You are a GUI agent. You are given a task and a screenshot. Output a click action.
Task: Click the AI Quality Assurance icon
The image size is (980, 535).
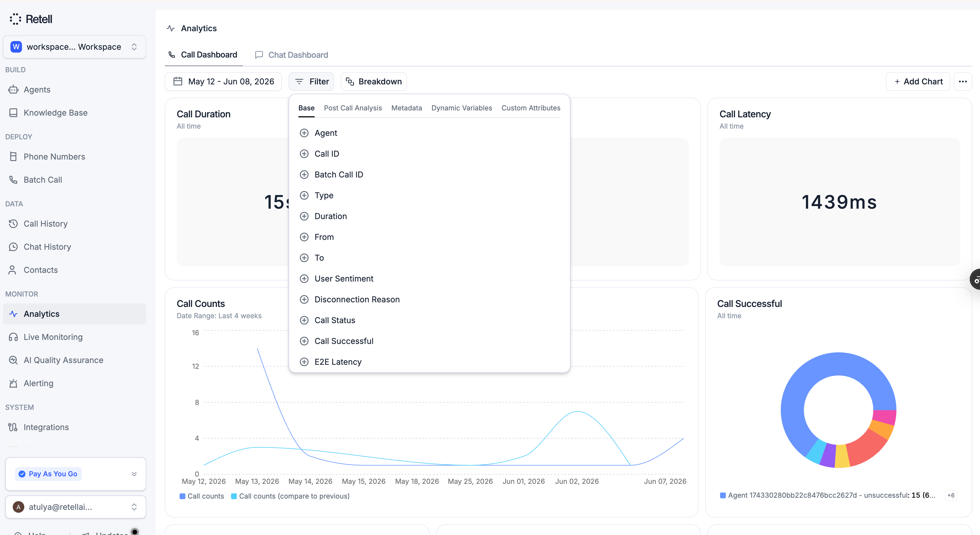click(x=13, y=360)
